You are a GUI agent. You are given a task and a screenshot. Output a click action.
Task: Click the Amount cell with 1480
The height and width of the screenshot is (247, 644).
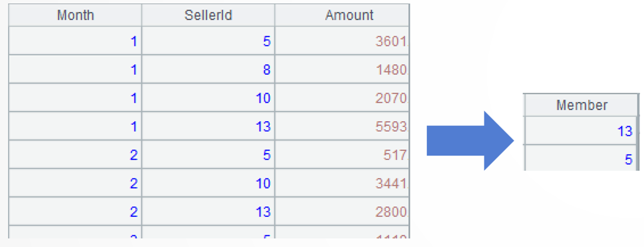[x=342, y=69]
